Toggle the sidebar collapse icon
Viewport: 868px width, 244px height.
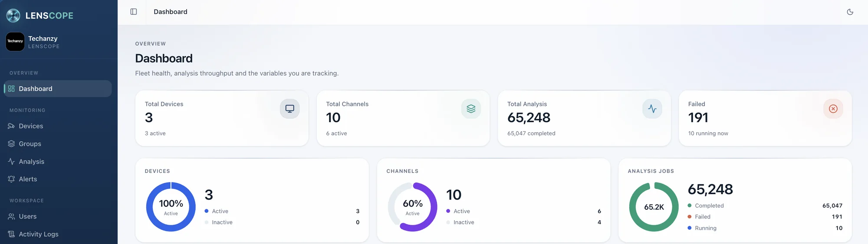pyautogui.click(x=134, y=12)
